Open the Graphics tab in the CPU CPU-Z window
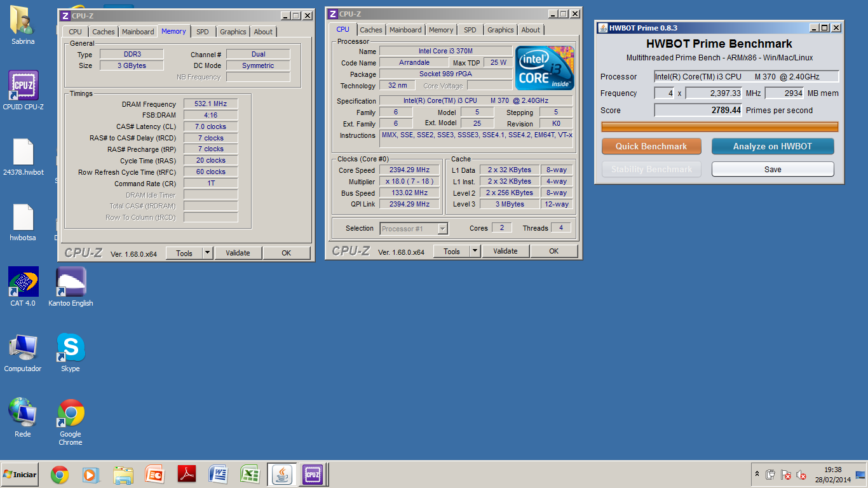The width and height of the screenshot is (868, 488). 501,30
